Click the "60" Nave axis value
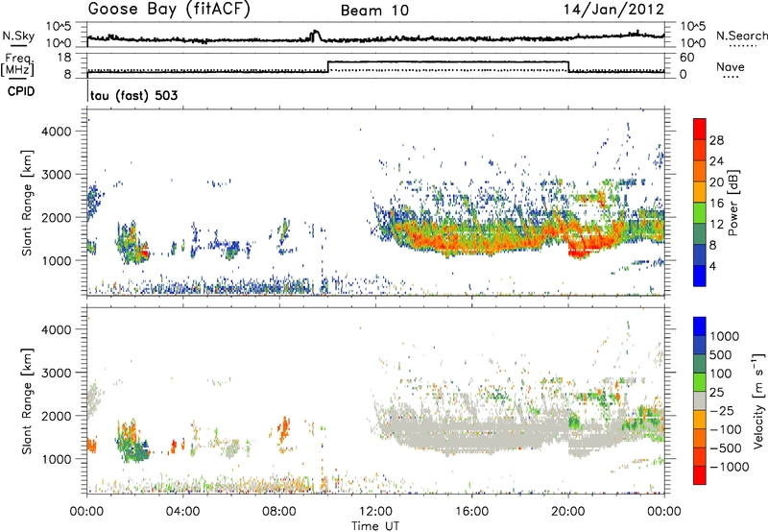The image size is (768, 532). coord(686,58)
